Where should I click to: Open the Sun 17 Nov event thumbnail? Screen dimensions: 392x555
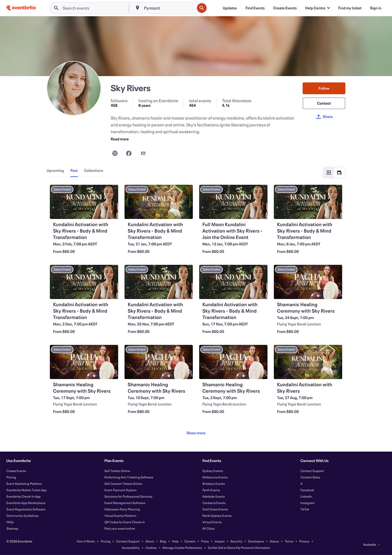click(x=233, y=282)
